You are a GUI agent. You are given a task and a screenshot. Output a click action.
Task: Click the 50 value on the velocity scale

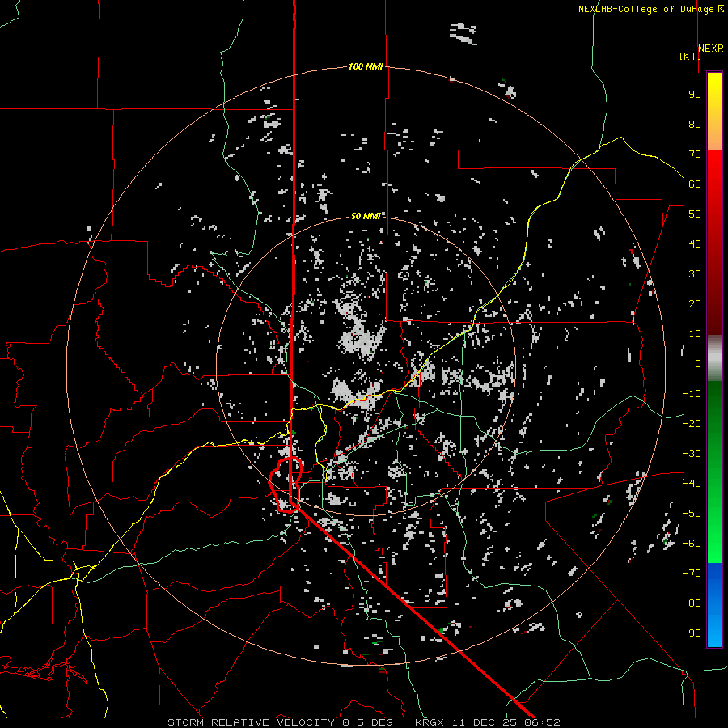coord(695,214)
